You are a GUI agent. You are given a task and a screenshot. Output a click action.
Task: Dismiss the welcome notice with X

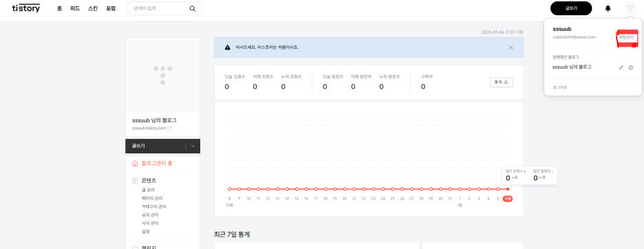(x=511, y=47)
